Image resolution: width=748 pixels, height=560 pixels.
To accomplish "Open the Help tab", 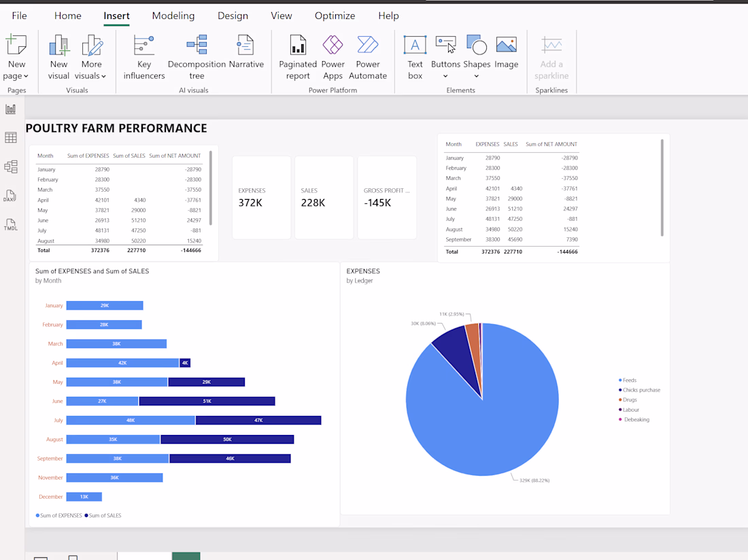I will pyautogui.click(x=388, y=16).
